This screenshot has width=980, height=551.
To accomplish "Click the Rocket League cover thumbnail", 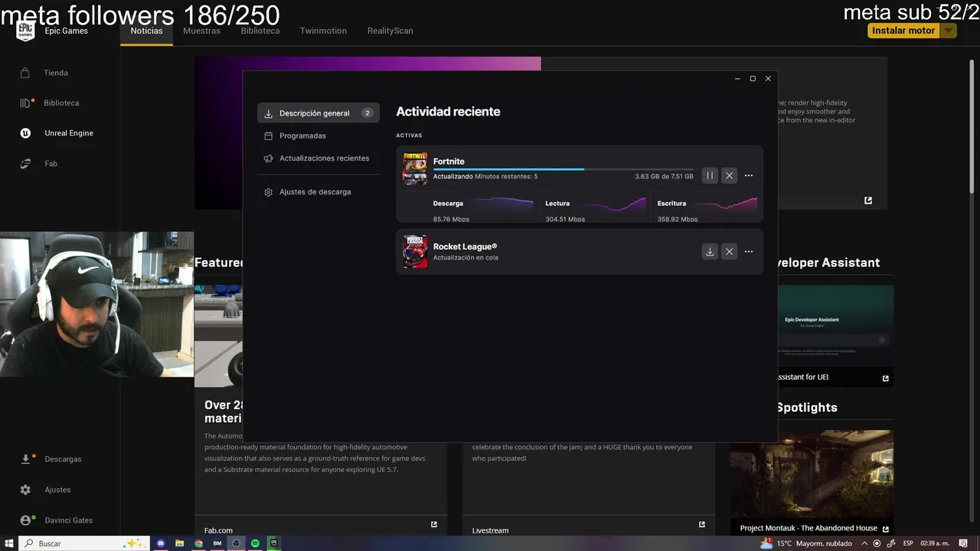I will 415,251.
